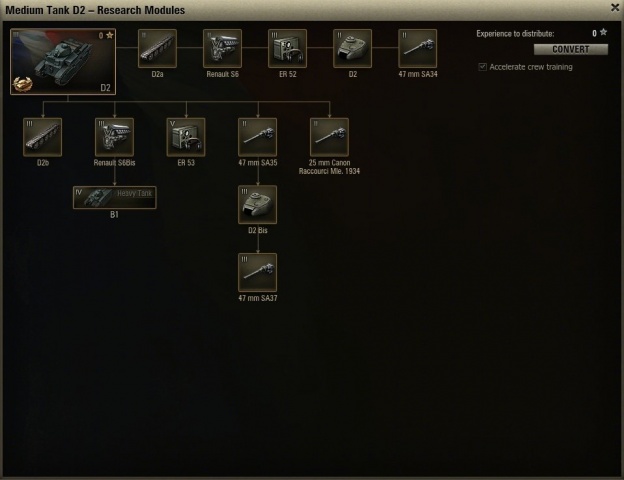Screen dimensions: 624x480
Task: Select the 47 mm SA37 gun module
Action: (x=257, y=272)
